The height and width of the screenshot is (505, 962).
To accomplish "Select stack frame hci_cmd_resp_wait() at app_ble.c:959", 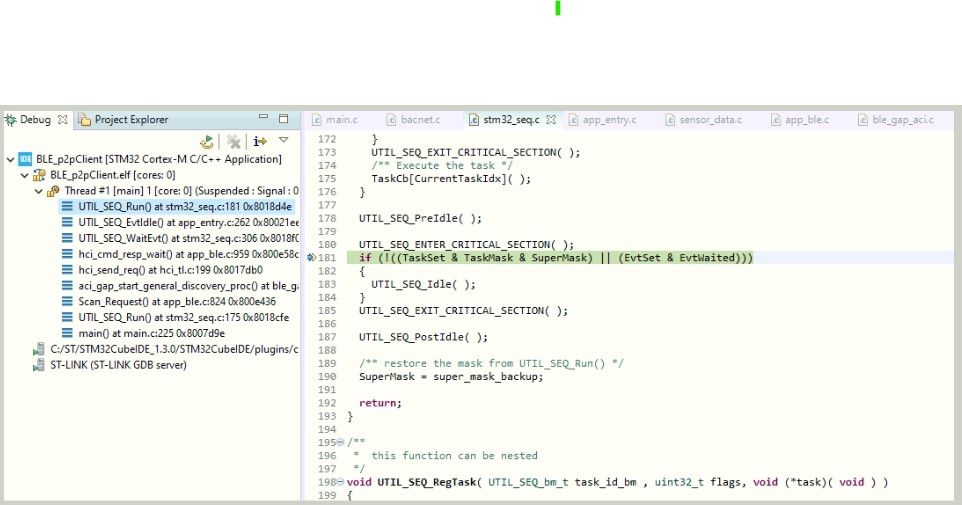I will tap(188, 254).
